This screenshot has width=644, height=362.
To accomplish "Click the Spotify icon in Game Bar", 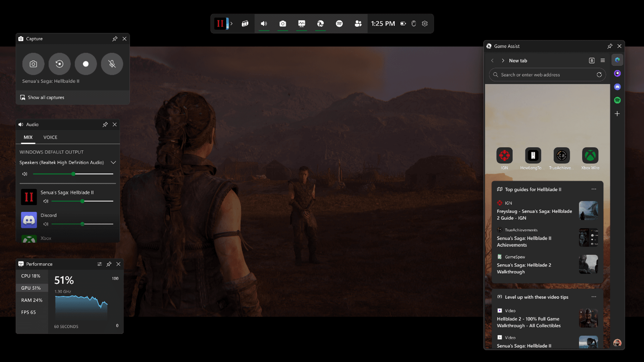I will (339, 24).
